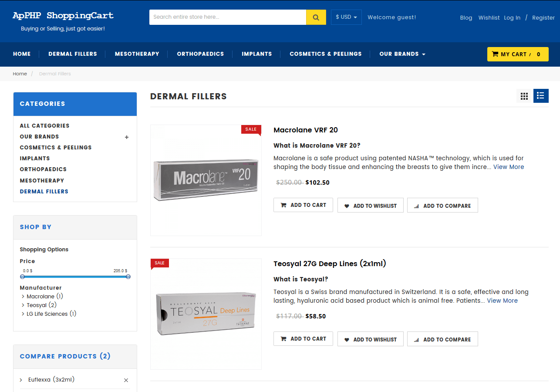Click View More for Teosyal description
The height and width of the screenshot is (392, 560).
point(502,301)
